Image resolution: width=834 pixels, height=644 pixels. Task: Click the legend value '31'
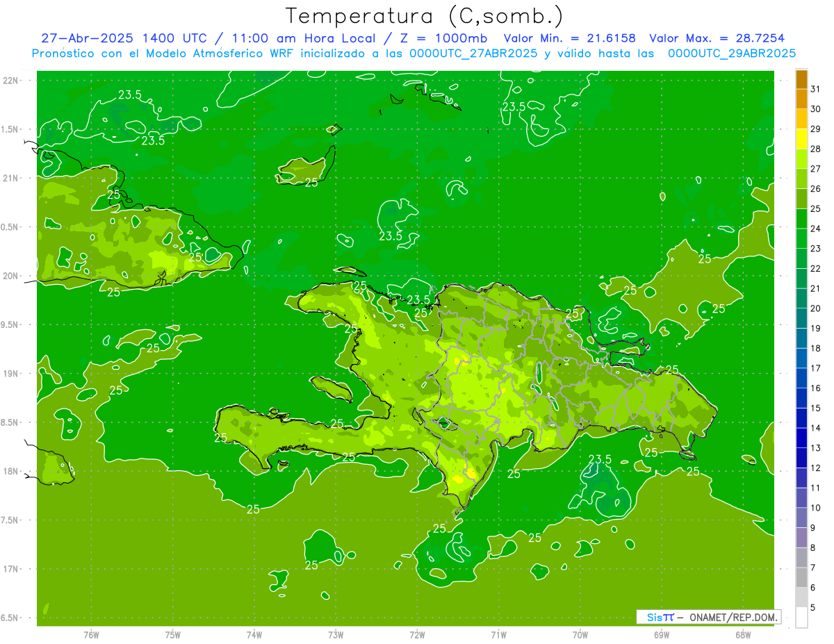pos(815,89)
